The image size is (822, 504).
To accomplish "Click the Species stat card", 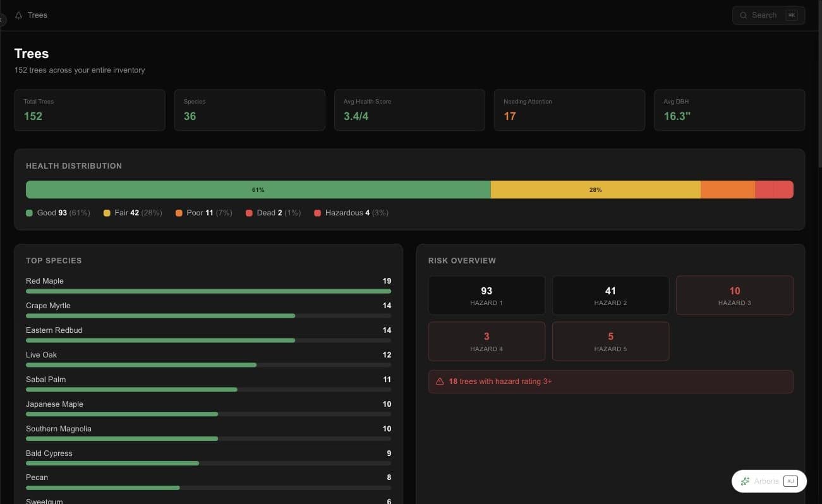I will point(250,110).
